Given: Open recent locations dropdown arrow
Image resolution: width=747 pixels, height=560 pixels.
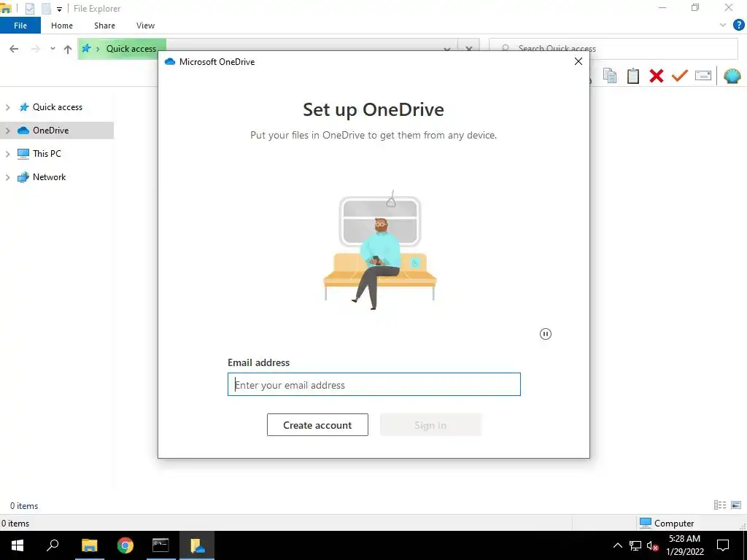Looking at the screenshot, I should point(53,49).
